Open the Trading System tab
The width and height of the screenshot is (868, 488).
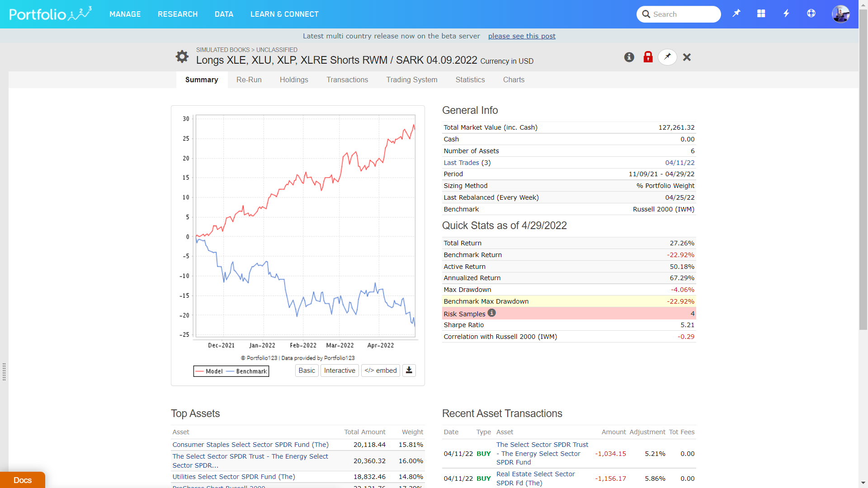tap(411, 80)
